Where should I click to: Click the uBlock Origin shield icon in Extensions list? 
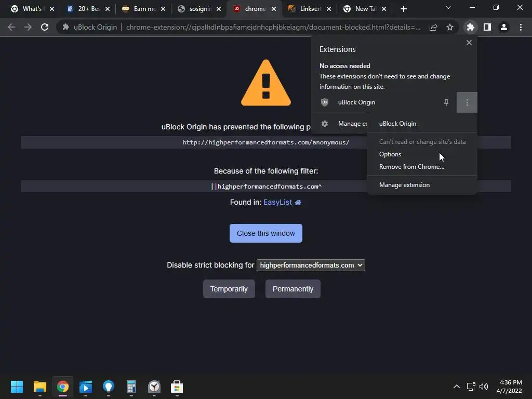(x=325, y=102)
